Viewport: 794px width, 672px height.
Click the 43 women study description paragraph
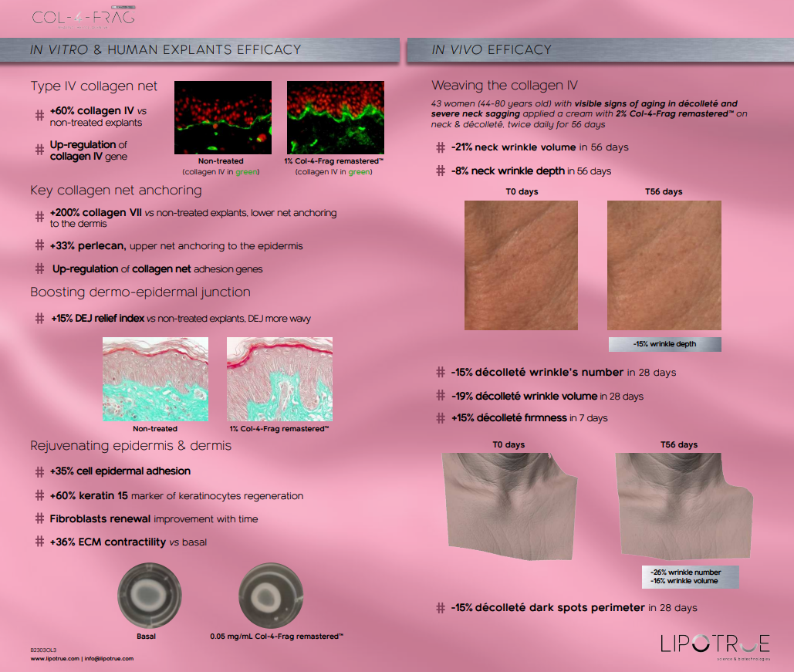pos(590,114)
